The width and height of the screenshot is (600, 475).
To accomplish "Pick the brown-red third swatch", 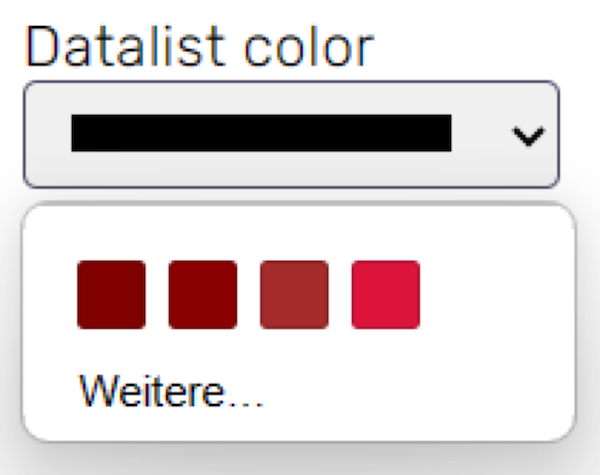I will coord(294,295).
